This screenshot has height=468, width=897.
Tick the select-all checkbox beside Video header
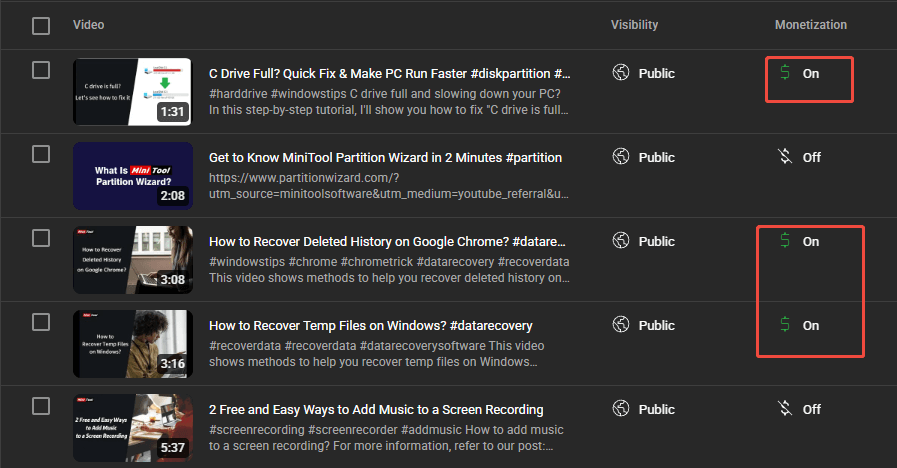41,26
